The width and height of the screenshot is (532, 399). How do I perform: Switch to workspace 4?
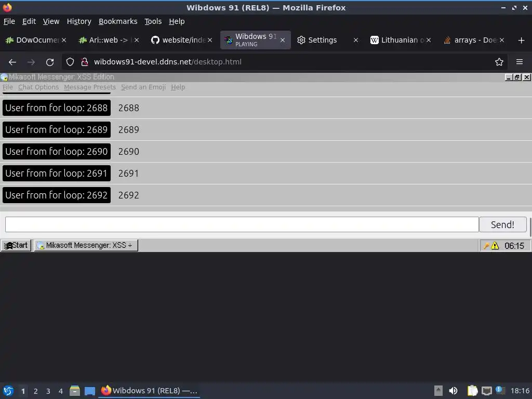[61, 391]
